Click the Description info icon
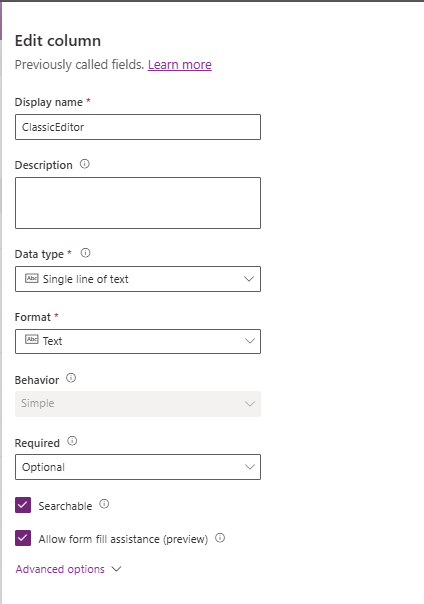 tap(85, 164)
